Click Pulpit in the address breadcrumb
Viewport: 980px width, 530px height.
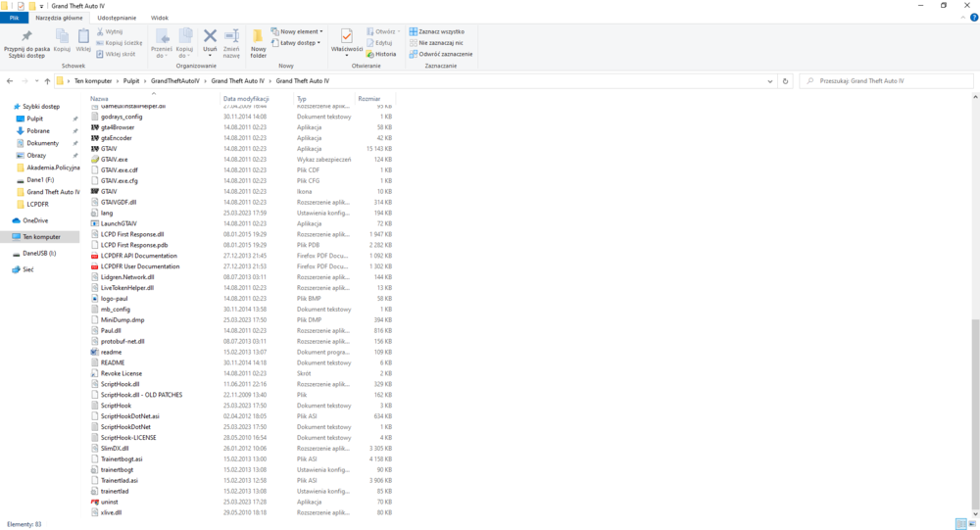131,80
